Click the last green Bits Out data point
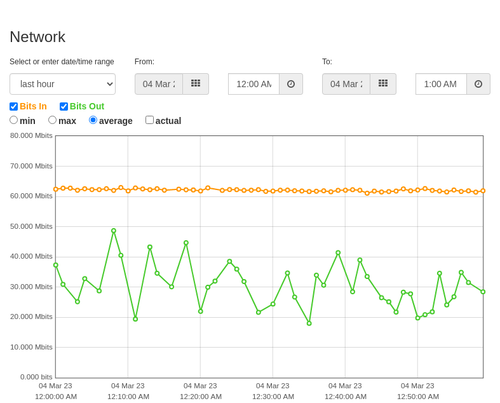The height and width of the screenshot is (403, 500). point(483,292)
